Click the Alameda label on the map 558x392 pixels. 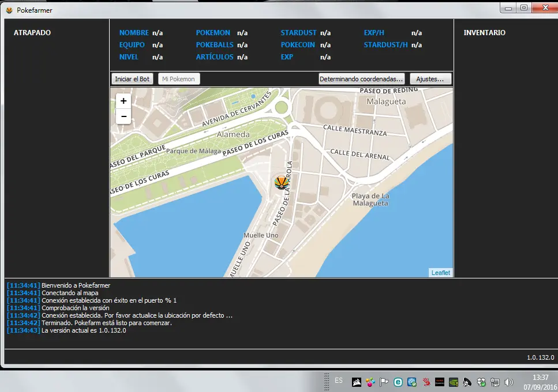pos(233,134)
